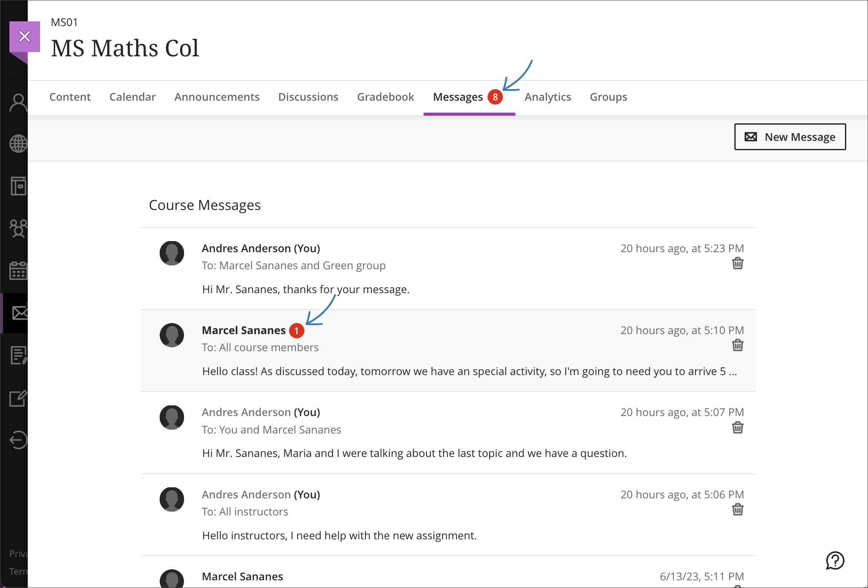Click the messages count badge showing 8
This screenshot has height=588, width=868.
point(494,96)
